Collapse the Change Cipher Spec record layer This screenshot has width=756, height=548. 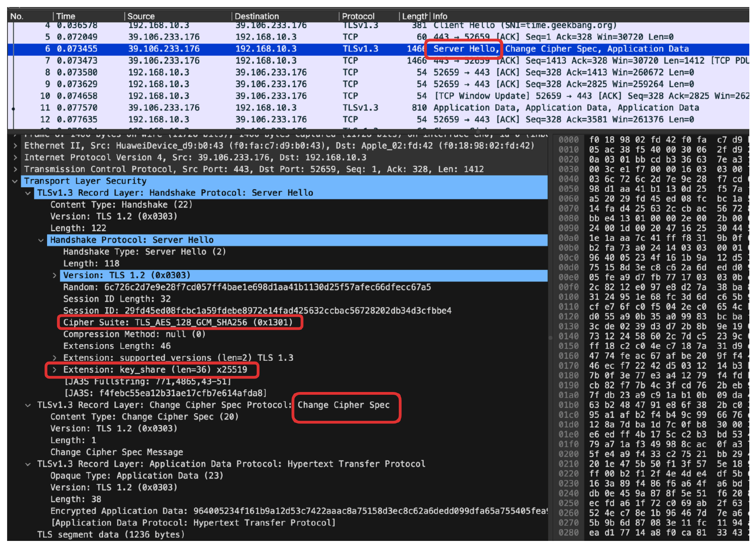(x=28, y=405)
